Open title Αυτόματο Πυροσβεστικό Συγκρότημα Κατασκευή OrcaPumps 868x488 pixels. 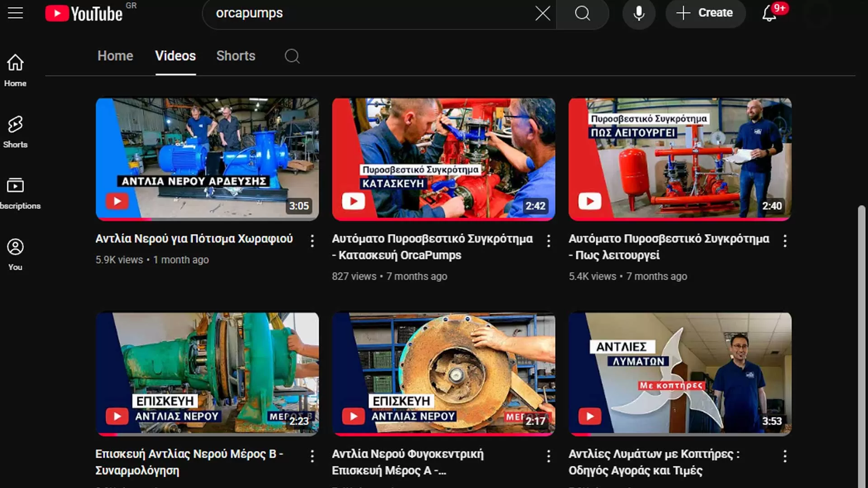point(432,247)
